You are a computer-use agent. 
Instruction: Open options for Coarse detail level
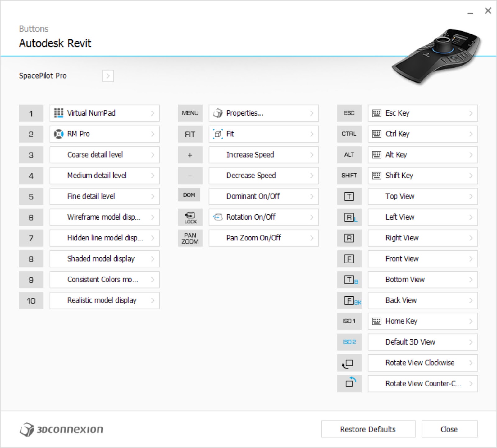tap(104, 155)
